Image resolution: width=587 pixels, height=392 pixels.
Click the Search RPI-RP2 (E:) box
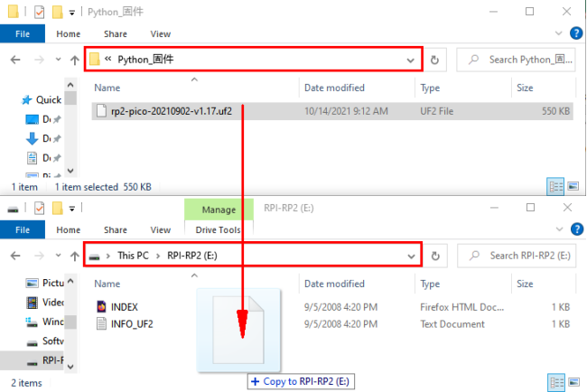[517, 256]
